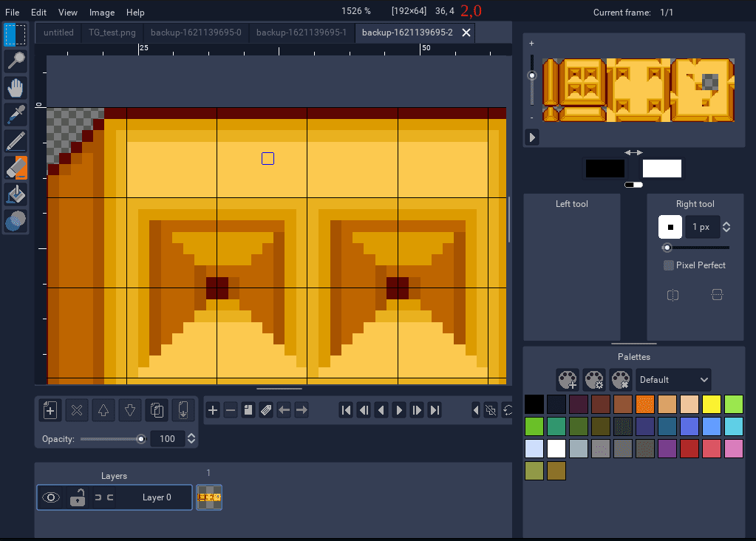Switch to the backup-1621139695-0 tab

coord(196,33)
